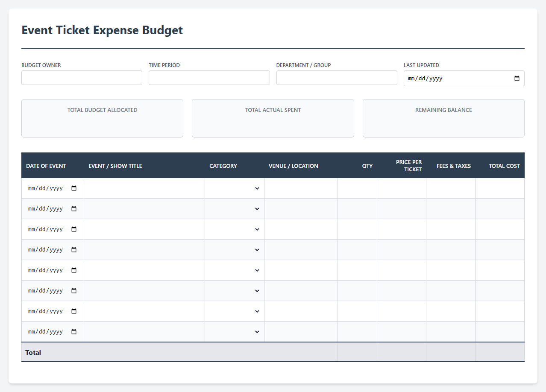The width and height of the screenshot is (546, 392).
Task: Expand Category dropdown in seventh table row
Action: (x=235, y=311)
